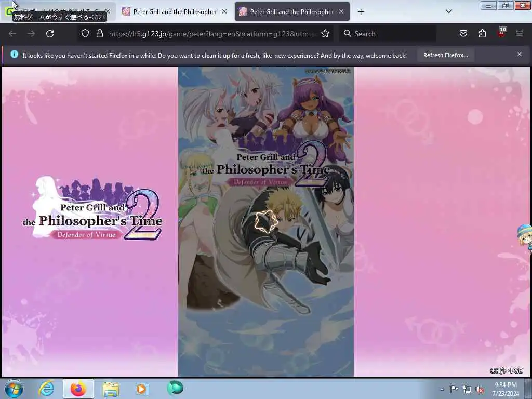The height and width of the screenshot is (399, 532).
Task: Select Firefox in the taskbar
Action: pyautogui.click(x=78, y=389)
